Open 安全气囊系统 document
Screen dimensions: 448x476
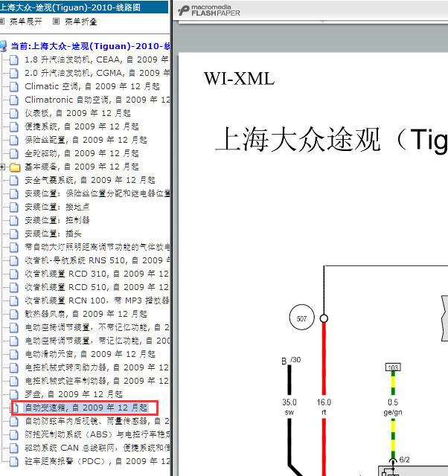pos(90,180)
